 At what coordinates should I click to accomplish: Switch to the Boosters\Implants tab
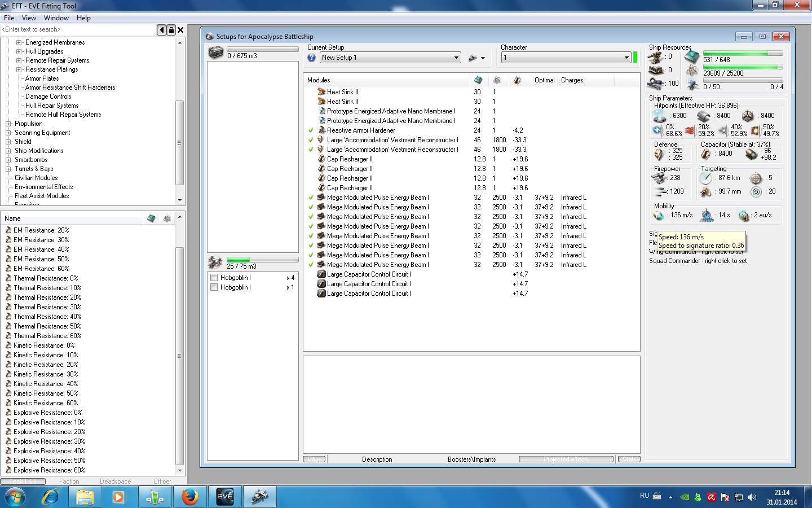coord(472,459)
